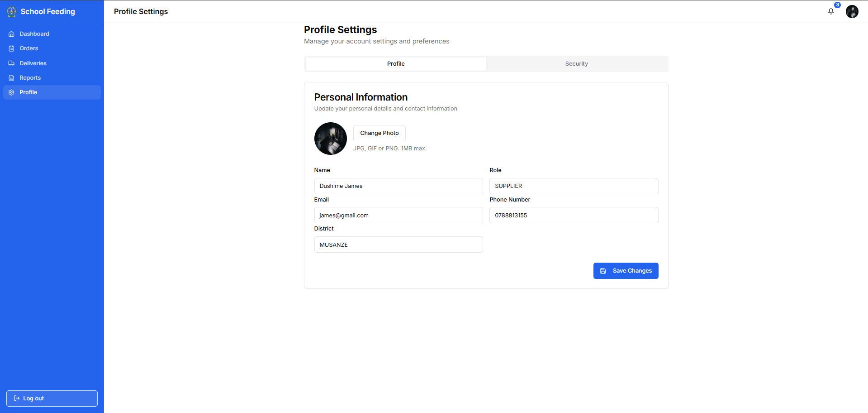The height and width of the screenshot is (413, 868).
Task: Click into the Email input field
Action: click(398, 215)
